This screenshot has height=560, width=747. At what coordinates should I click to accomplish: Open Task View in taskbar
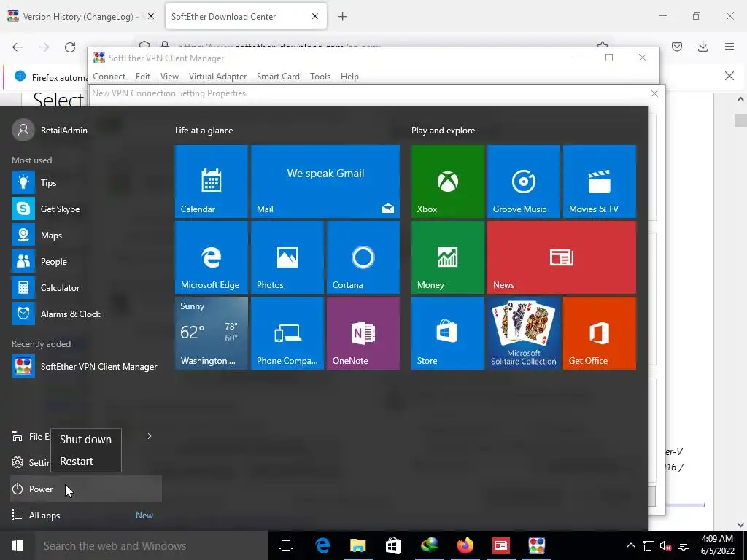[x=286, y=545]
